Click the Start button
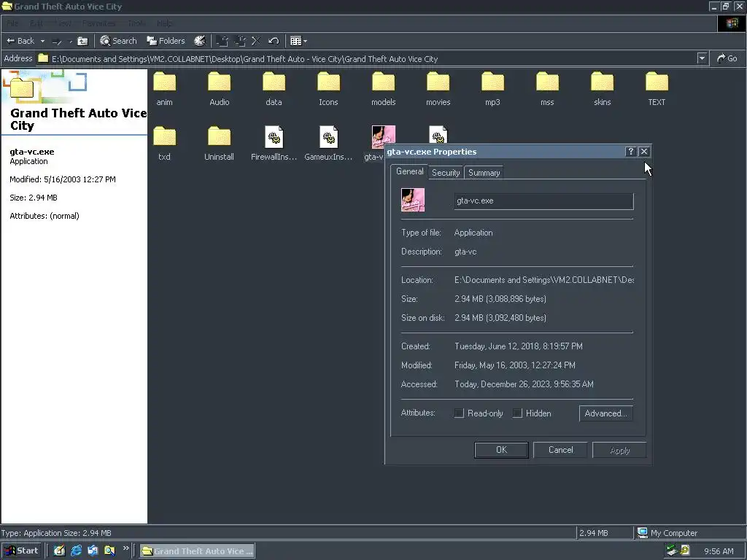The height and width of the screenshot is (560, 747). pyautogui.click(x=22, y=551)
